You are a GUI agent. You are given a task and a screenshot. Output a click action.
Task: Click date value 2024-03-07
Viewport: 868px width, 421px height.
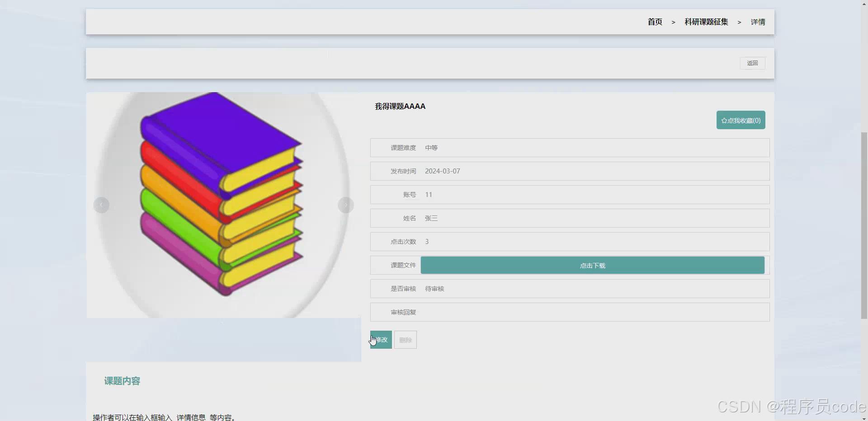pyautogui.click(x=443, y=171)
